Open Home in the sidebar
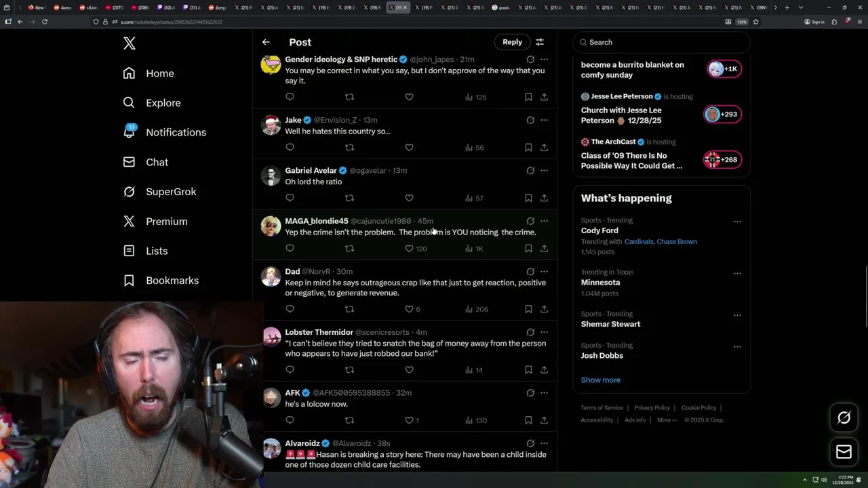This screenshot has height=488, width=868. [149, 73]
